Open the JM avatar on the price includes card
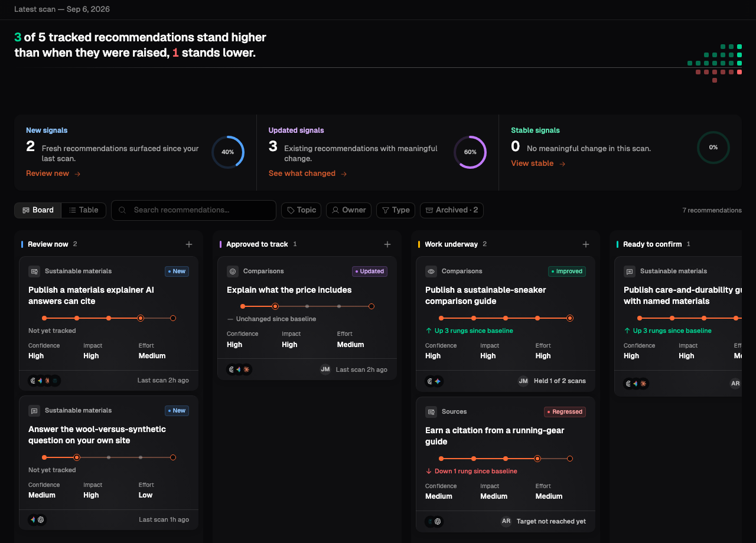The height and width of the screenshot is (543, 756). (325, 369)
